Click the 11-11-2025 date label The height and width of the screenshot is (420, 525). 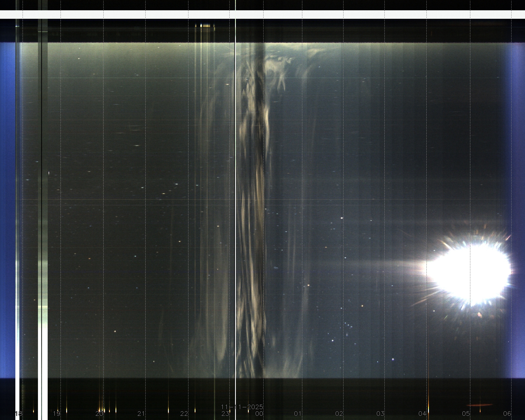coord(242,407)
